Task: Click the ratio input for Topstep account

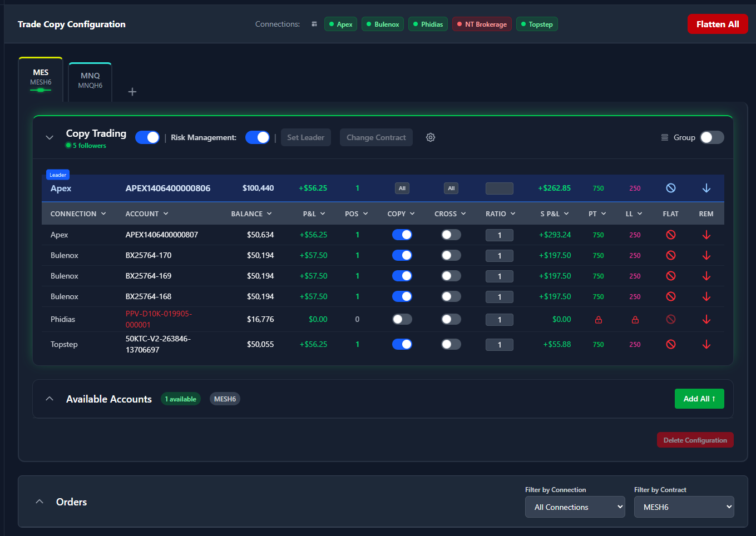Action: (499, 345)
